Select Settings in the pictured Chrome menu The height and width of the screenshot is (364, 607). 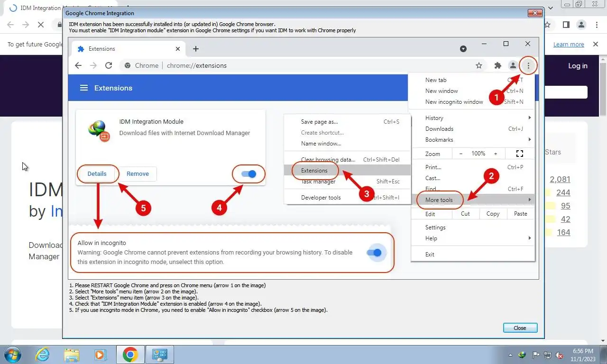tap(473, 227)
